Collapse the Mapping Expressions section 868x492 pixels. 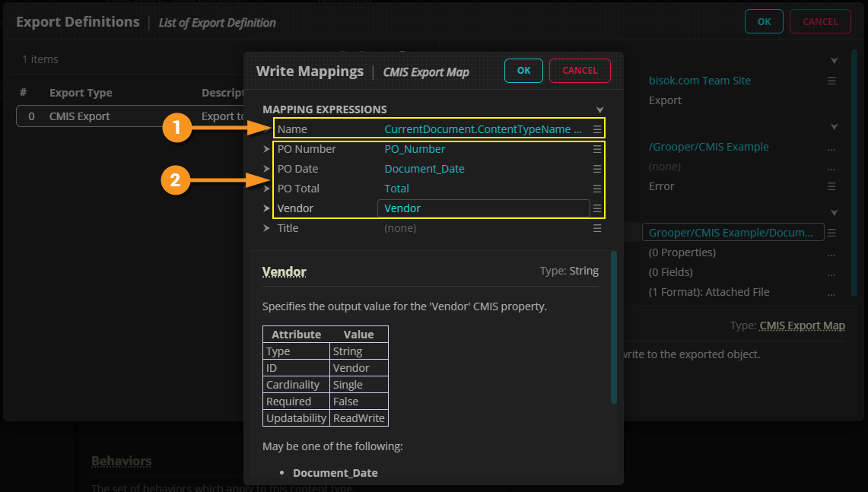pyautogui.click(x=599, y=110)
